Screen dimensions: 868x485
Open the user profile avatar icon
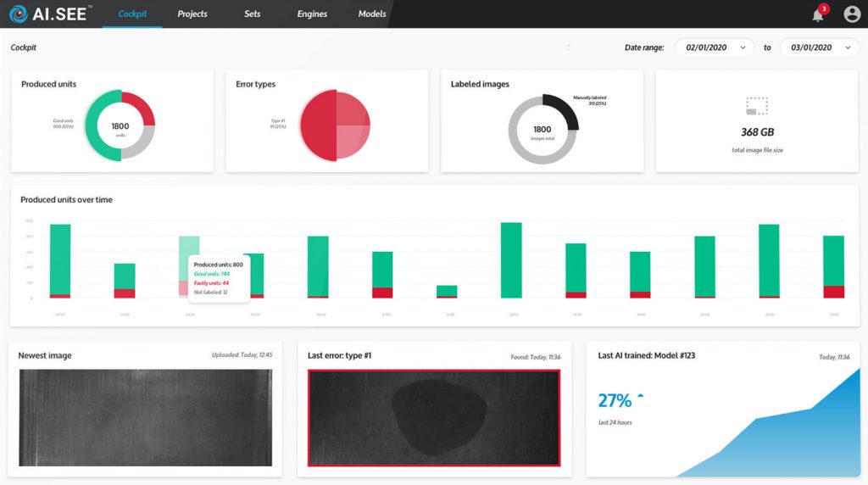[852, 14]
